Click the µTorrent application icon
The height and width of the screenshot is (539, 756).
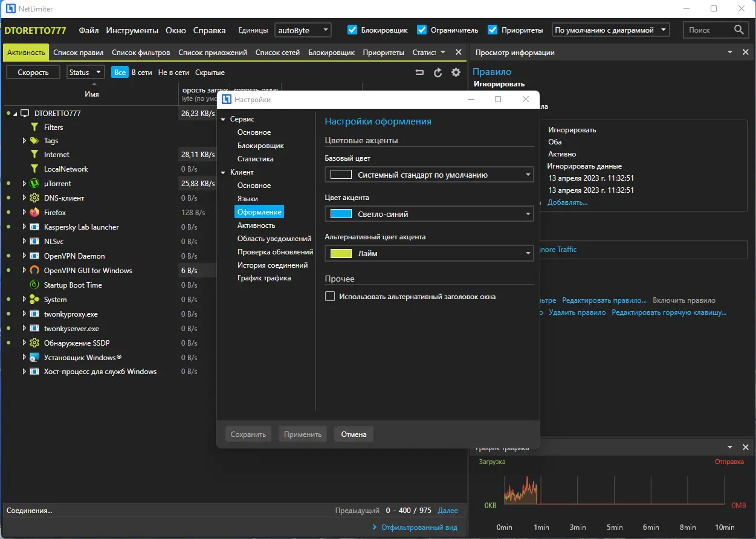click(34, 184)
